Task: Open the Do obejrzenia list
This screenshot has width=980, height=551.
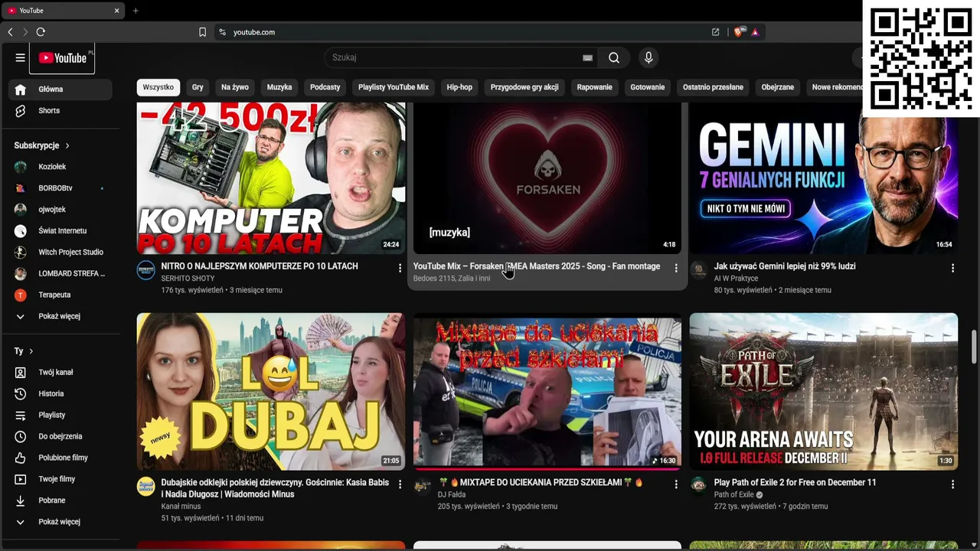Action: tap(60, 437)
